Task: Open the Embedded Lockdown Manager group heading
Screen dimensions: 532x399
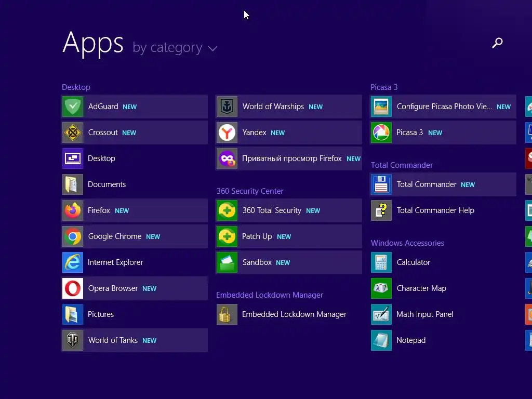Action: 270,295
